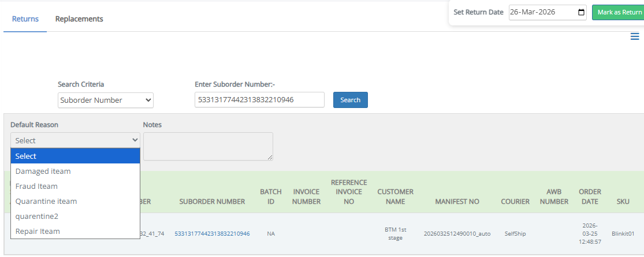Image resolution: width=644 pixels, height=257 pixels.
Task: Switch to the Replacements tab
Action: click(x=79, y=19)
